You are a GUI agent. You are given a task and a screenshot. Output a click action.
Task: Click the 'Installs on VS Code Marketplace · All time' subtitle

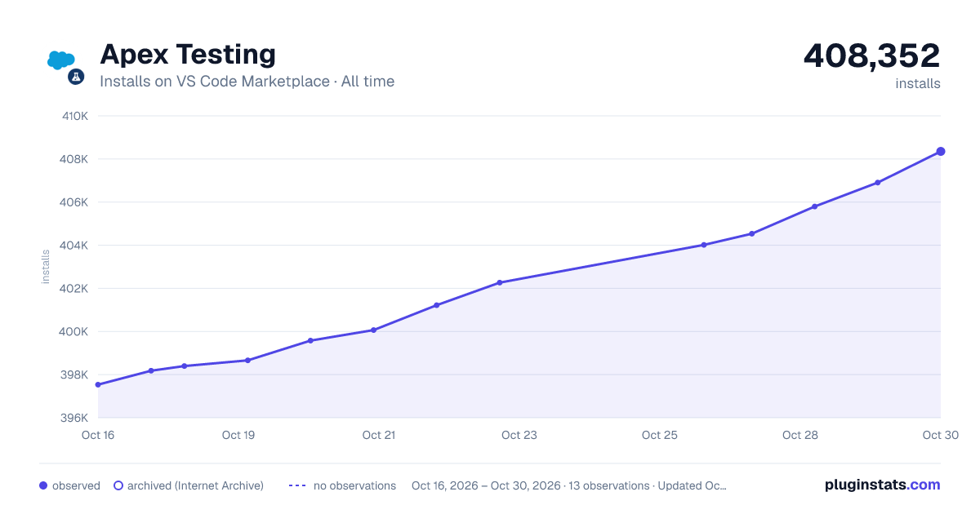247,82
